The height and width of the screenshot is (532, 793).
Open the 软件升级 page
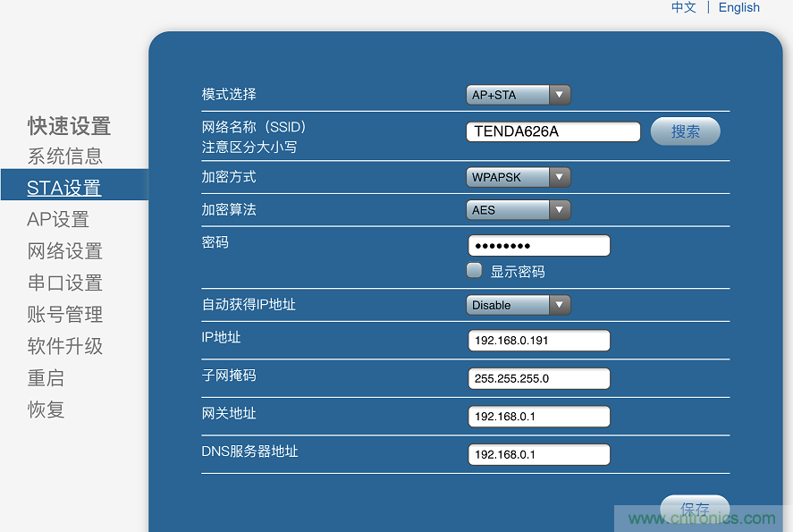pyautogui.click(x=64, y=346)
